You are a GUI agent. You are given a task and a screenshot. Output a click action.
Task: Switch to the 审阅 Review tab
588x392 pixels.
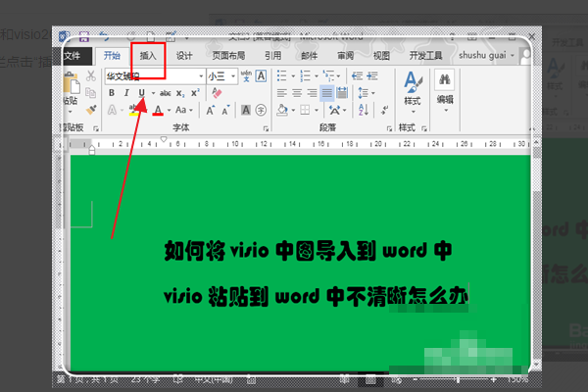345,56
